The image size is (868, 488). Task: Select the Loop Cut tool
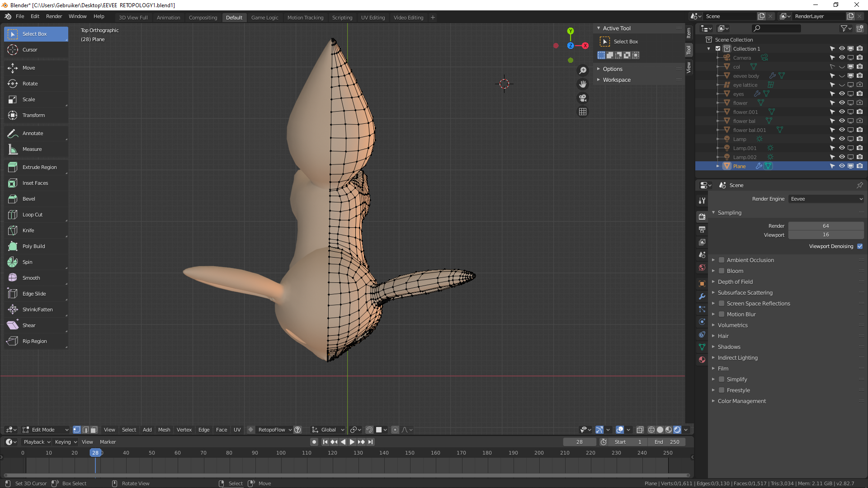[32, 215]
